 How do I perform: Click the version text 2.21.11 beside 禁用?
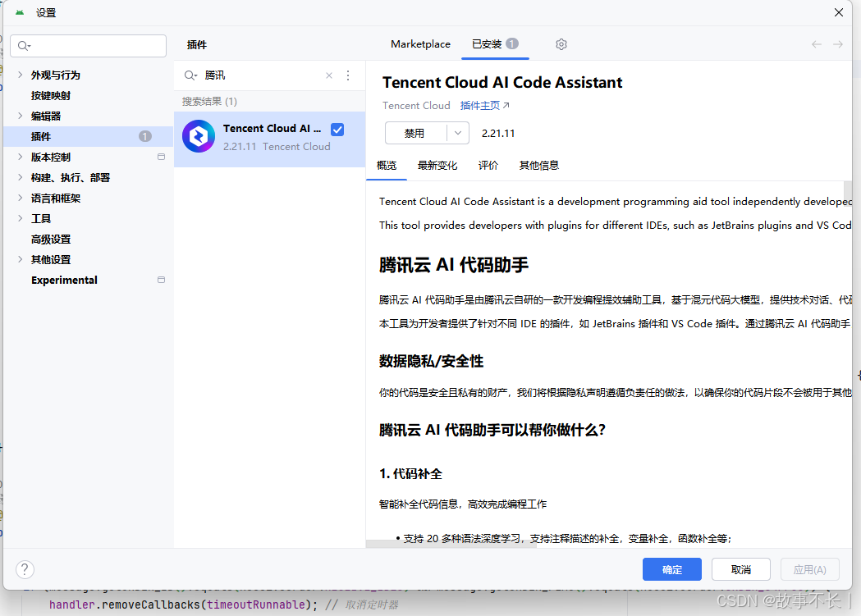point(498,134)
